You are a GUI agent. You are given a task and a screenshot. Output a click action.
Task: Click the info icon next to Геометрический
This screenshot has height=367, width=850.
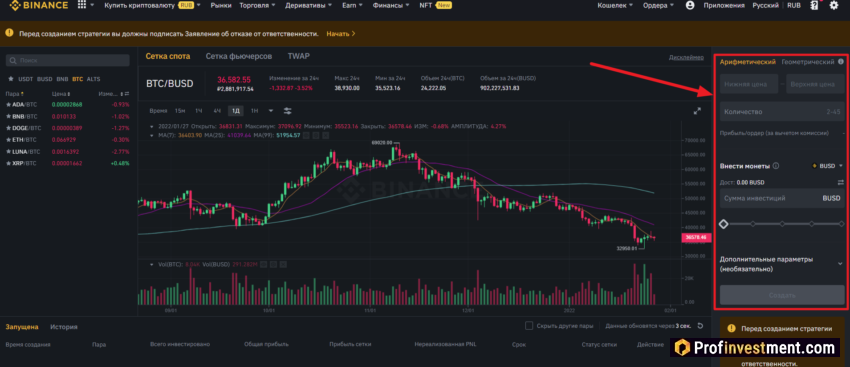point(841,62)
